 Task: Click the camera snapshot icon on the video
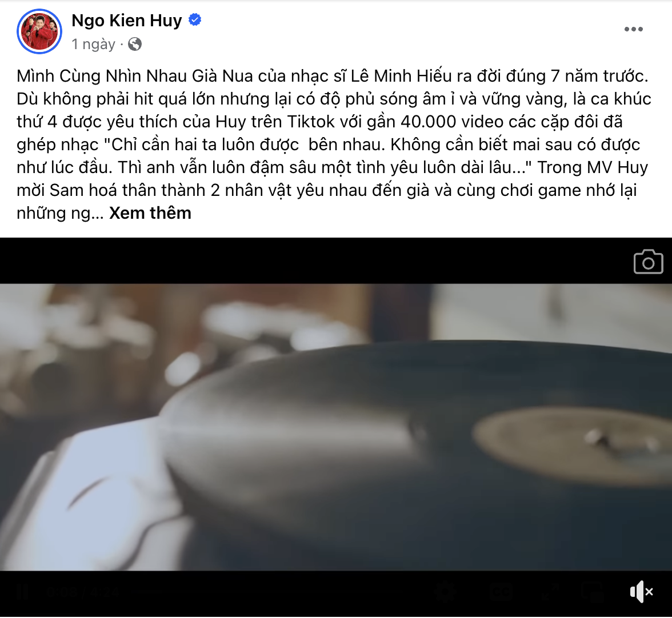coord(648,262)
